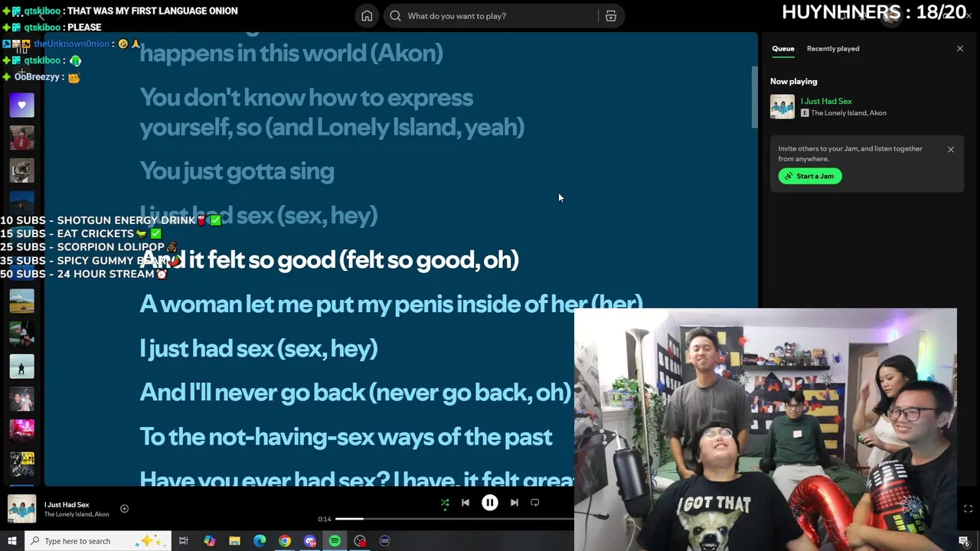
Task: Open the notification center icon
Action: click(964, 541)
